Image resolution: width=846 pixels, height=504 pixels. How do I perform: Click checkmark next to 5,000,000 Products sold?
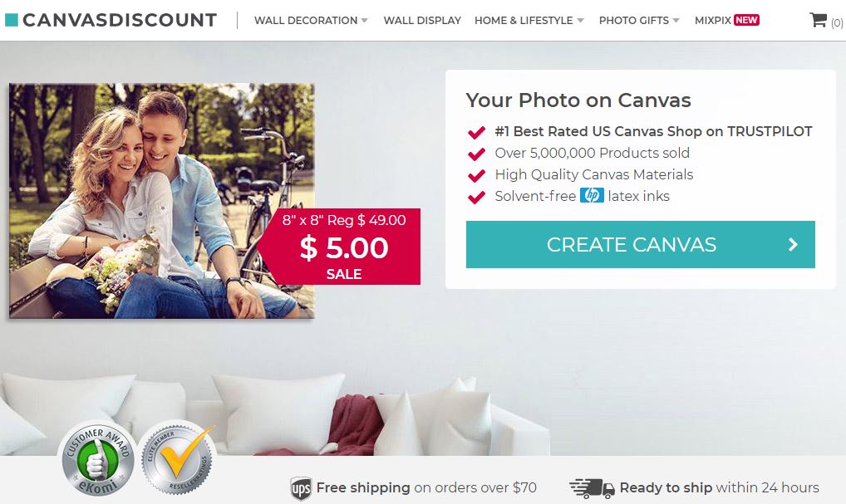(476, 154)
